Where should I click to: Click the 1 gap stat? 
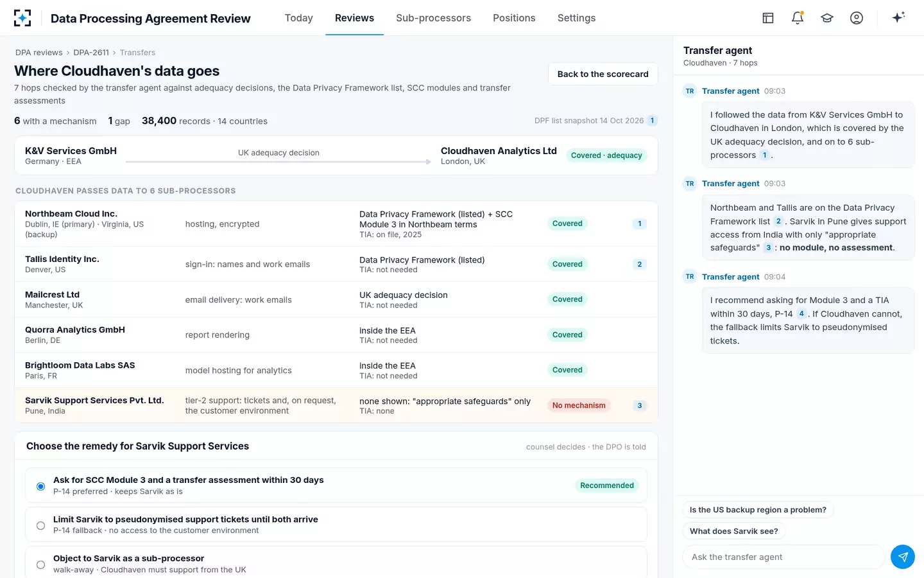click(119, 121)
